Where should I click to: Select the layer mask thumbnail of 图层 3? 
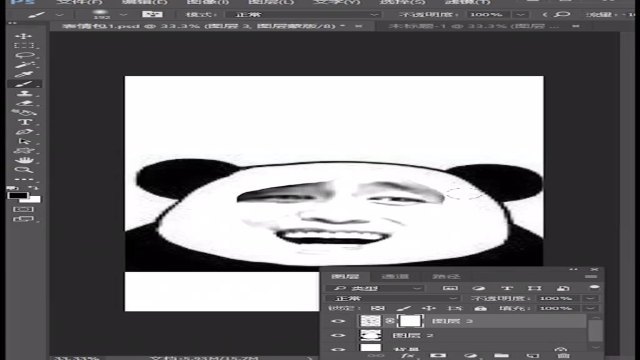point(410,321)
